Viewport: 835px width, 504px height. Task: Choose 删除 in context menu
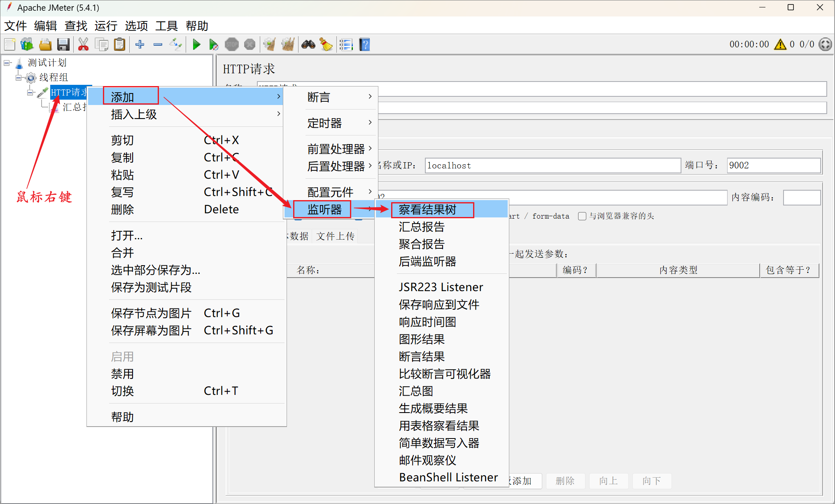(x=186, y=209)
